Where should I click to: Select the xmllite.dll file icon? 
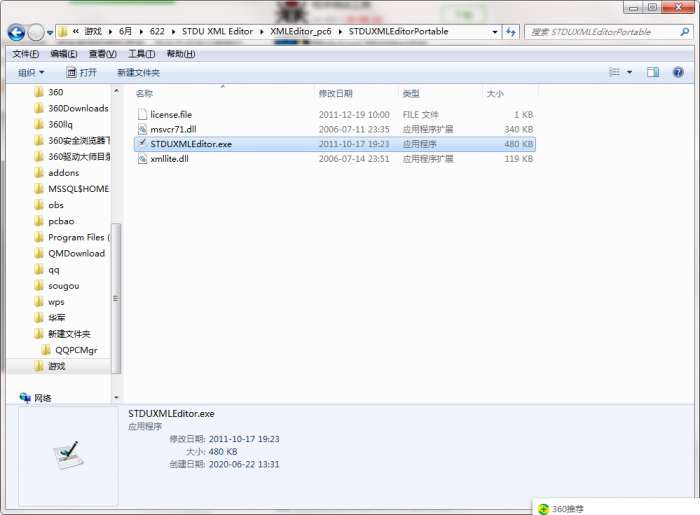pos(142,158)
